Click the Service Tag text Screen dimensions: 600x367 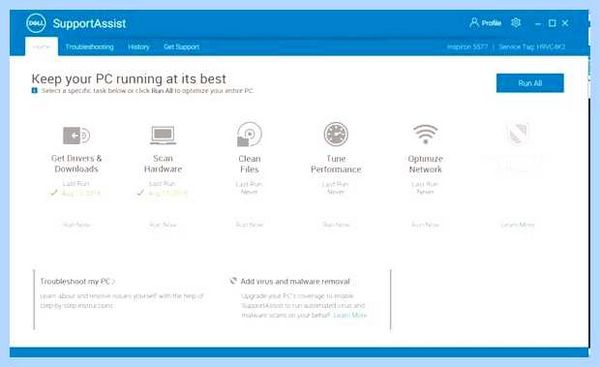(x=532, y=47)
